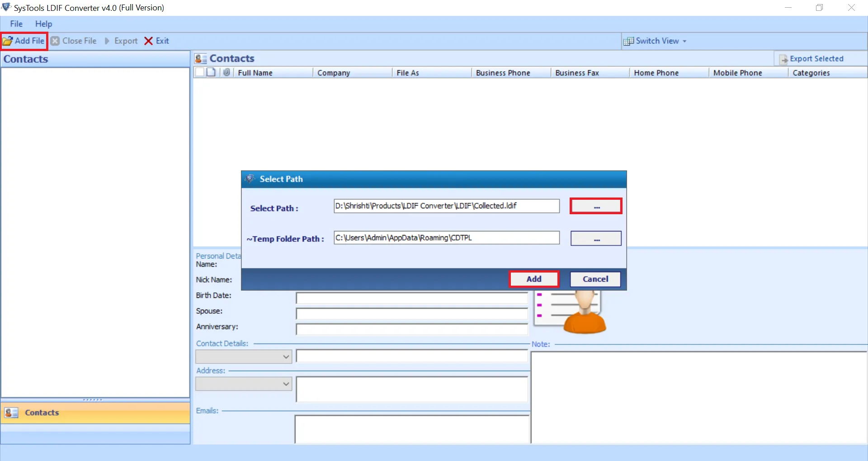Click the Switch View grid icon
Viewport: 868px width, 461px height.
click(628, 42)
